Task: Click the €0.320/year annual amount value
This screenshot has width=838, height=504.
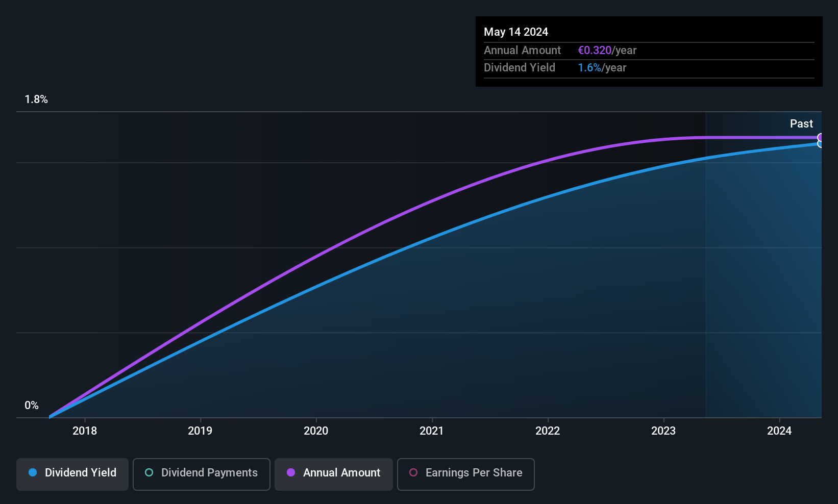Action: tap(607, 50)
